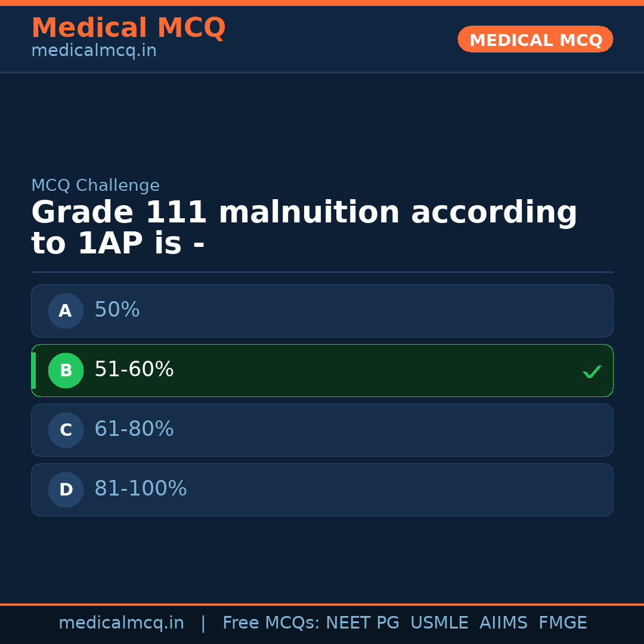Viewport: 644px width, 644px height.
Task: Click the USMLE label in the footer
Action: (x=439, y=623)
